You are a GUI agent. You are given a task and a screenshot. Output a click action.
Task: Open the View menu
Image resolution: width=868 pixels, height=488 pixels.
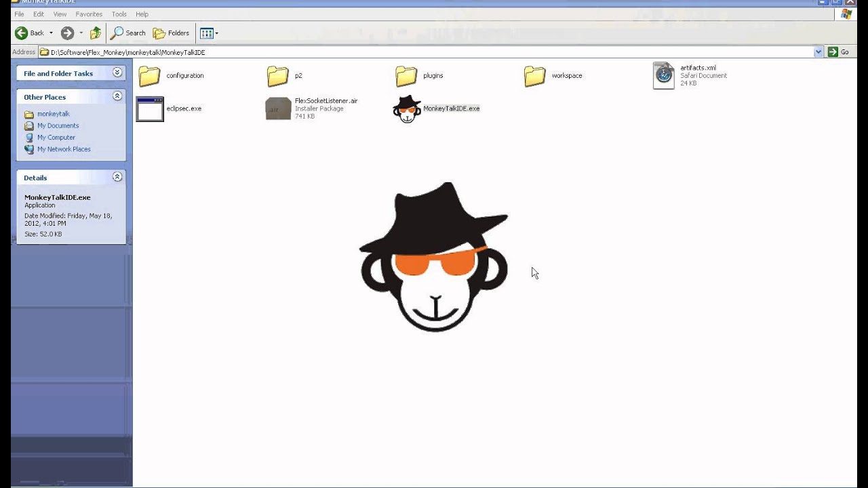(60, 14)
